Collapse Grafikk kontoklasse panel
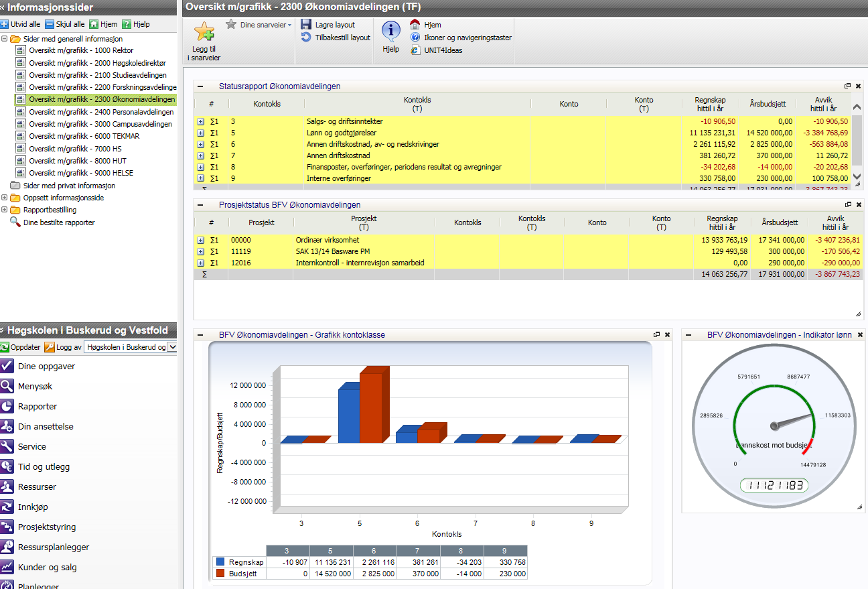Viewport: 868px width, 589px height. (200, 334)
